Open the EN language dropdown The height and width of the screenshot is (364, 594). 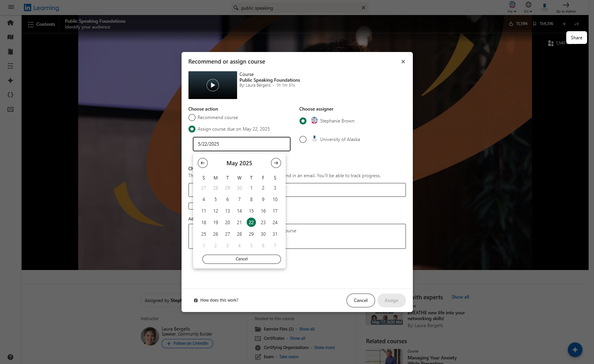click(x=528, y=7)
